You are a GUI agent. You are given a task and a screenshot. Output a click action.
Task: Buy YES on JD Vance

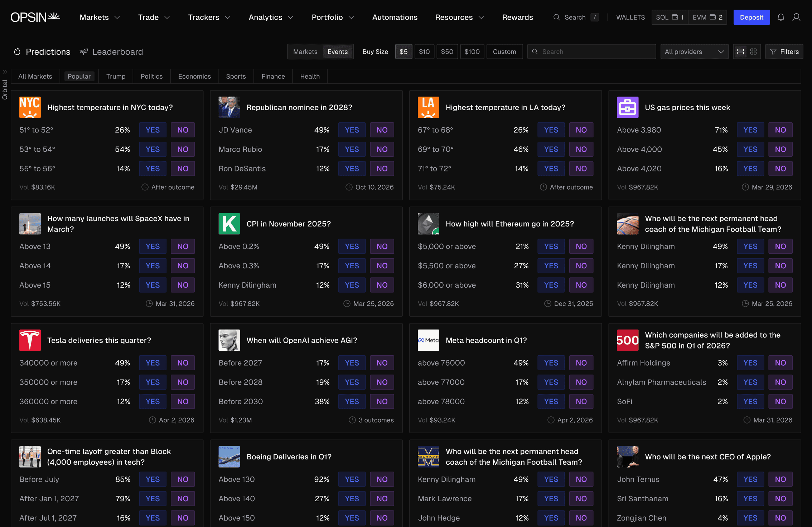tap(352, 130)
